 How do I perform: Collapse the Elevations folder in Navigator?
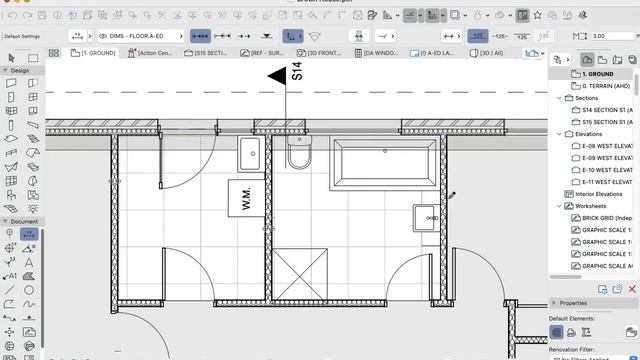pos(559,134)
